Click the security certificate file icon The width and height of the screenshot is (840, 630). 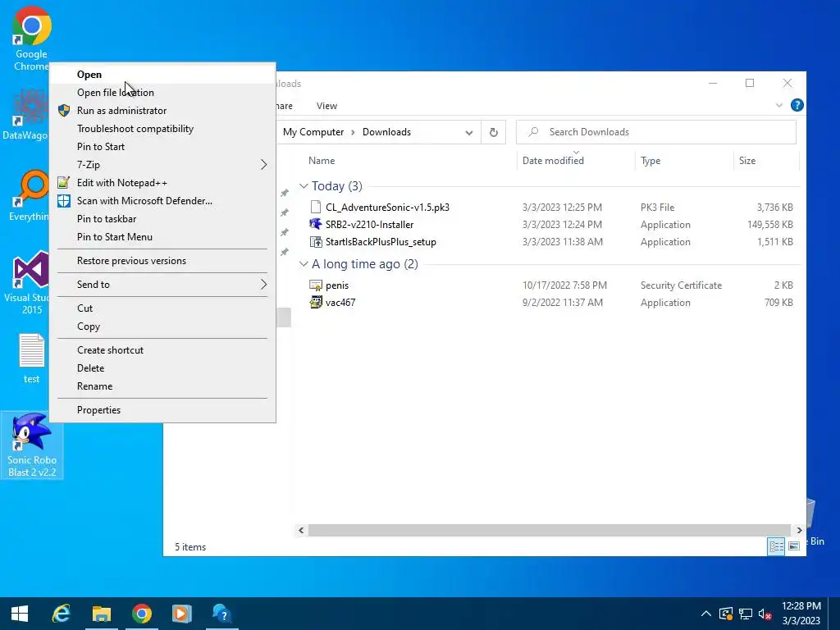coord(316,285)
